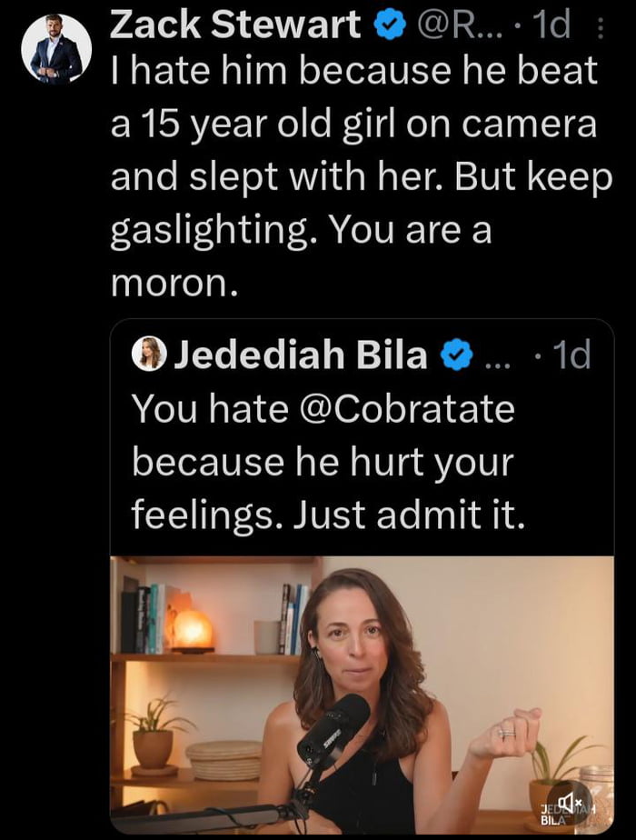Open the tweet's three-dot more menu

(x=601, y=29)
